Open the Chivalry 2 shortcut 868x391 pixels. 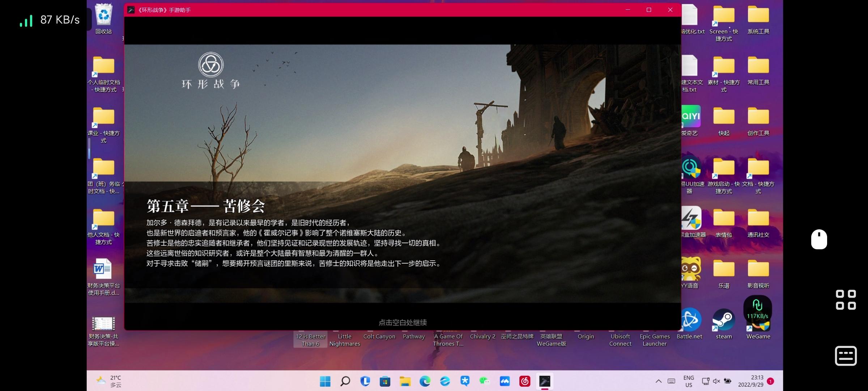(x=482, y=336)
